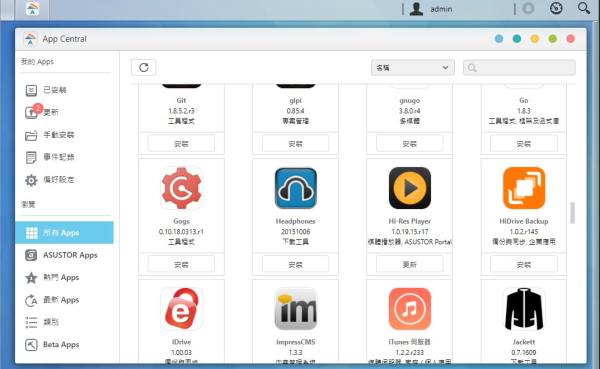
Task: Select 所有 Apps in sidebar
Action: [64, 232]
